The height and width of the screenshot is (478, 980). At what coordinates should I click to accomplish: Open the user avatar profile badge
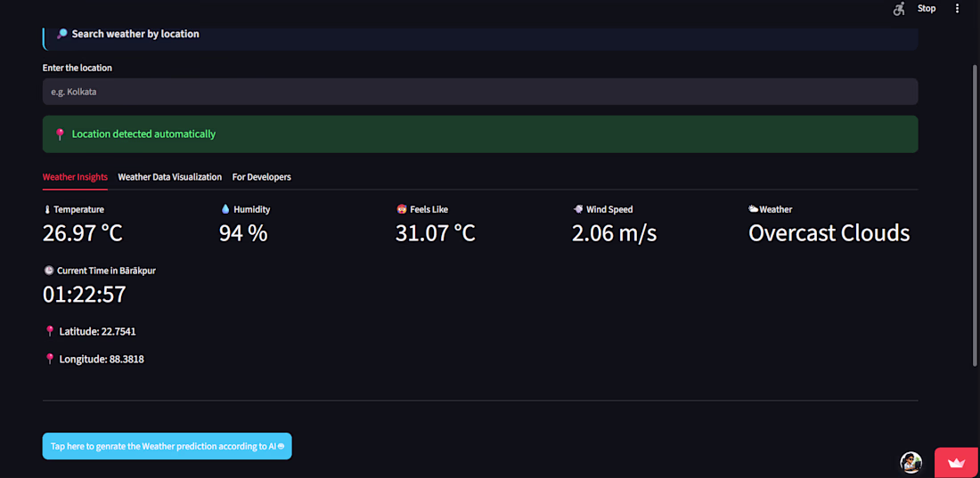click(911, 462)
